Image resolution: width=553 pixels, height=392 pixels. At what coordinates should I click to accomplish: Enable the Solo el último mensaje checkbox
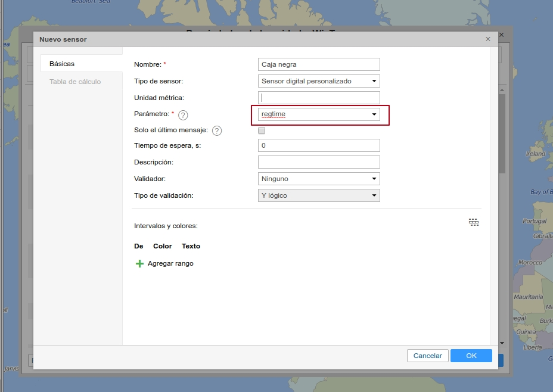(x=261, y=129)
